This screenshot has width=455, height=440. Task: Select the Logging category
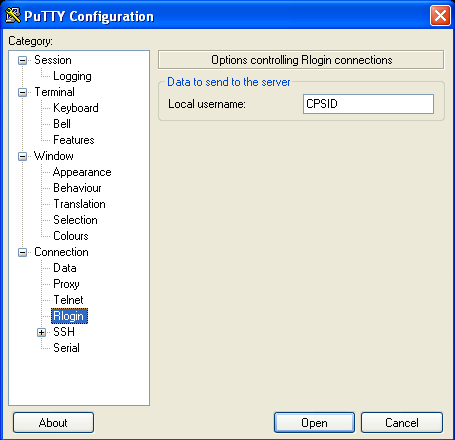(72, 76)
